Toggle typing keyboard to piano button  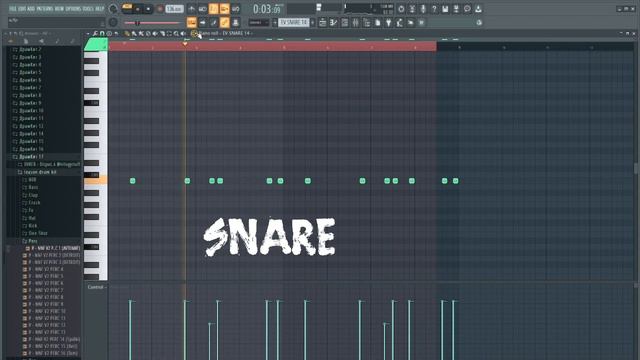pyautogui.click(x=191, y=22)
